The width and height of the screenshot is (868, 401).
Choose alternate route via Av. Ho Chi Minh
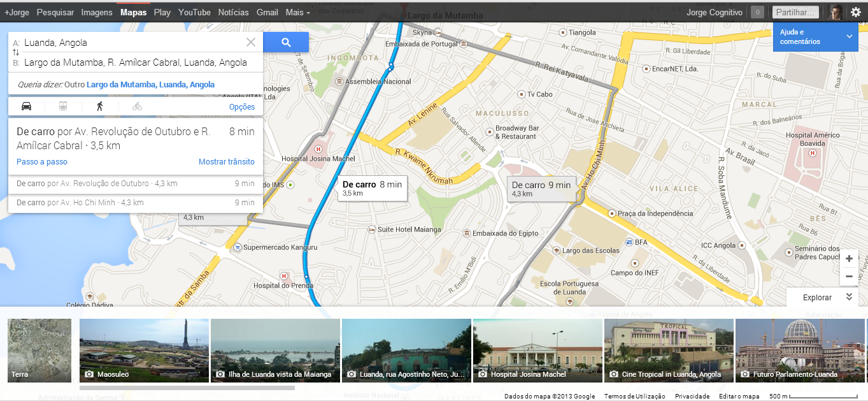pyautogui.click(x=135, y=203)
